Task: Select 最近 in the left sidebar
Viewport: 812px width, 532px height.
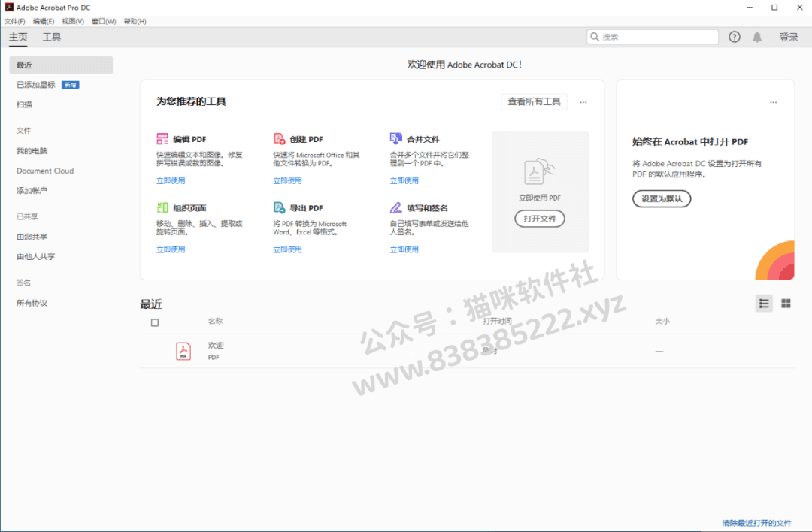Action: click(61, 65)
